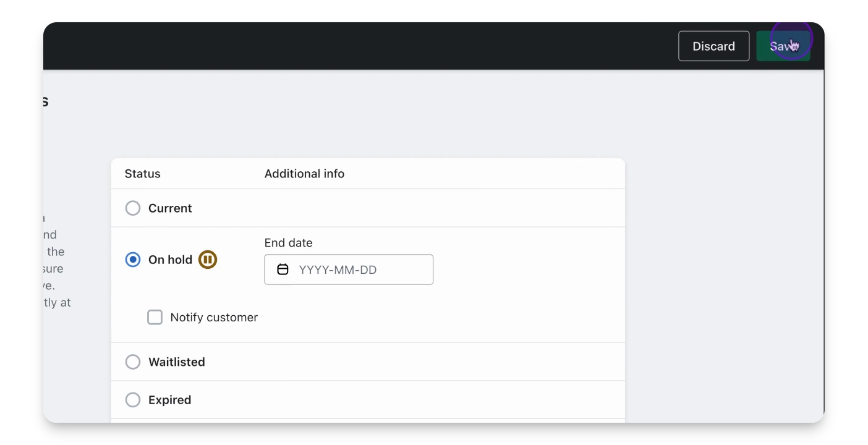
Task: Click the "End date" field label
Action: (288, 243)
